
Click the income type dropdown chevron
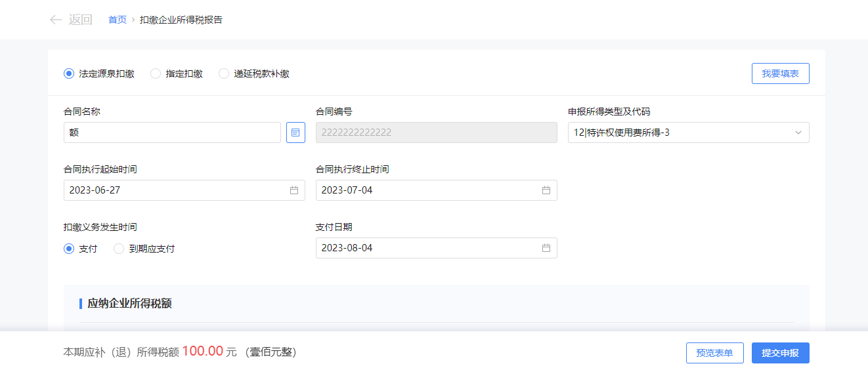(x=798, y=133)
